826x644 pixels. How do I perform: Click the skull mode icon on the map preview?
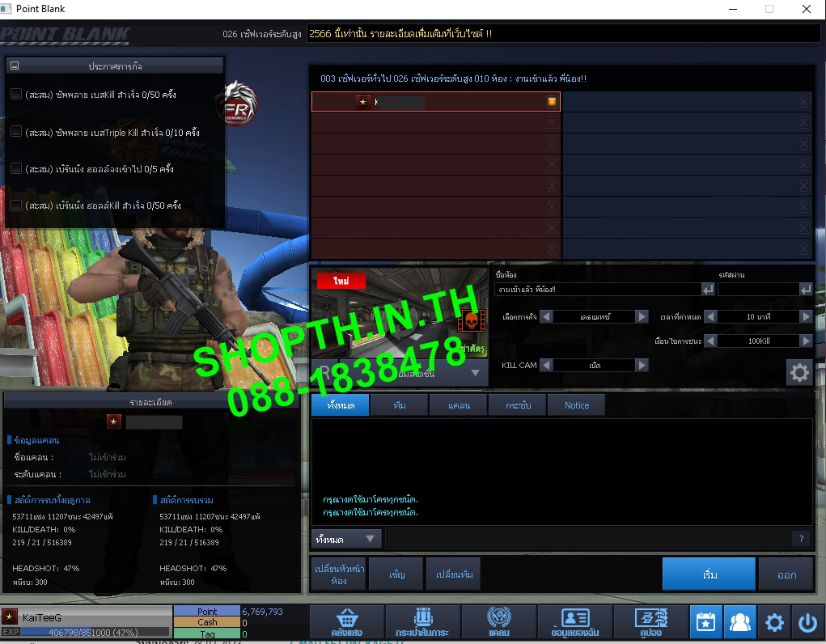[471, 320]
